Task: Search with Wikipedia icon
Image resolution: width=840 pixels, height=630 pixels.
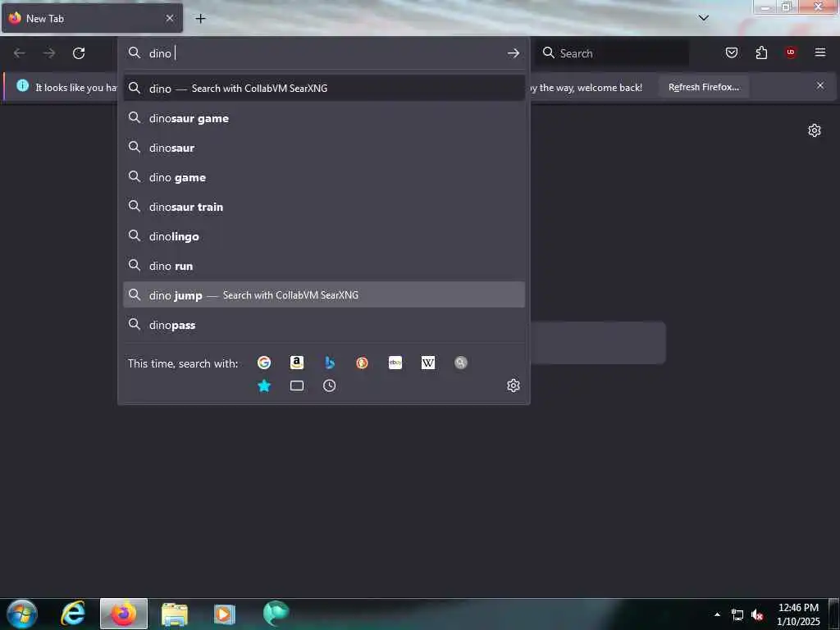Action: coord(428,363)
